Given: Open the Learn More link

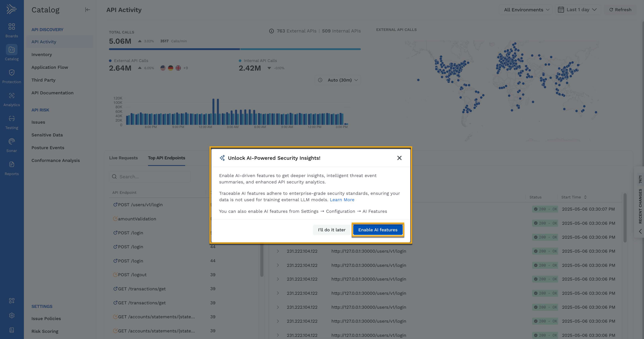Looking at the screenshot, I should (x=342, y=200).
